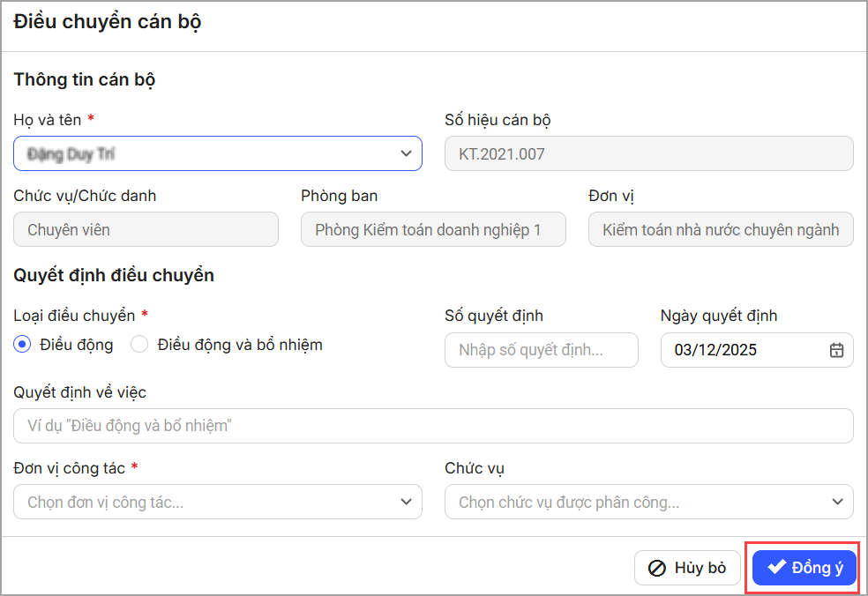The width and height of the screenshot is (868, 596).
Task: Expand the Họ và tên dropdown arrow
Action: coord(406,153)
